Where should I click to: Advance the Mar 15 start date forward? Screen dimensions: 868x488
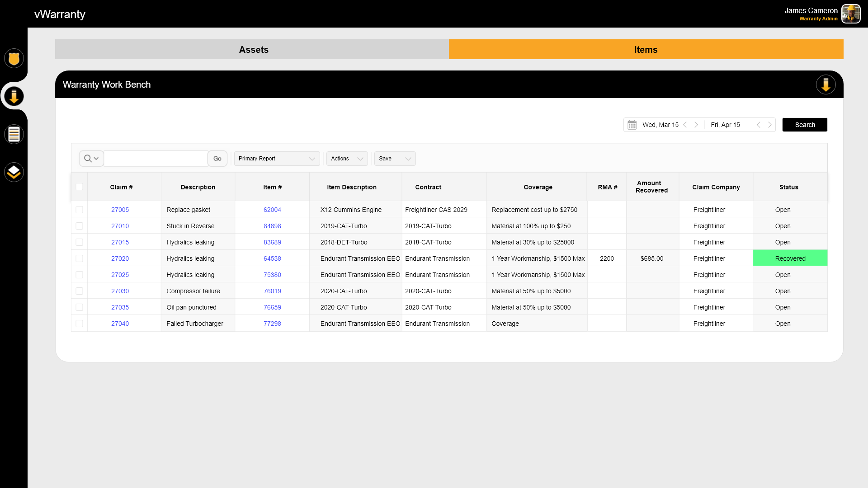pos(696,125)
